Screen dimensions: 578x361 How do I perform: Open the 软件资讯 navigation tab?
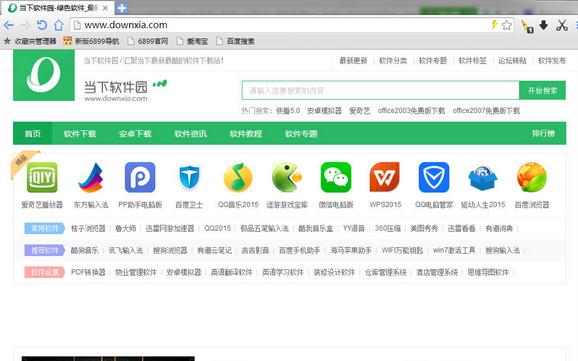[190, 133]
